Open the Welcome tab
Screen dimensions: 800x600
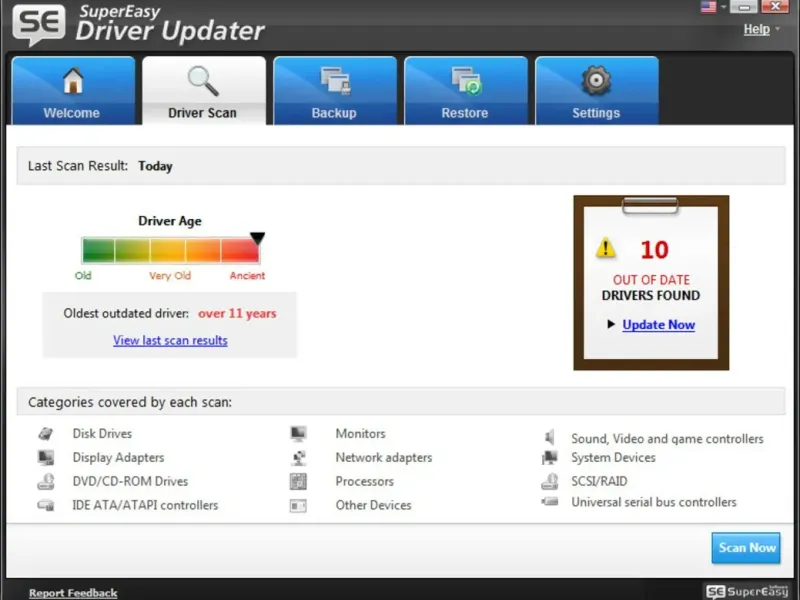click(73, 90)
